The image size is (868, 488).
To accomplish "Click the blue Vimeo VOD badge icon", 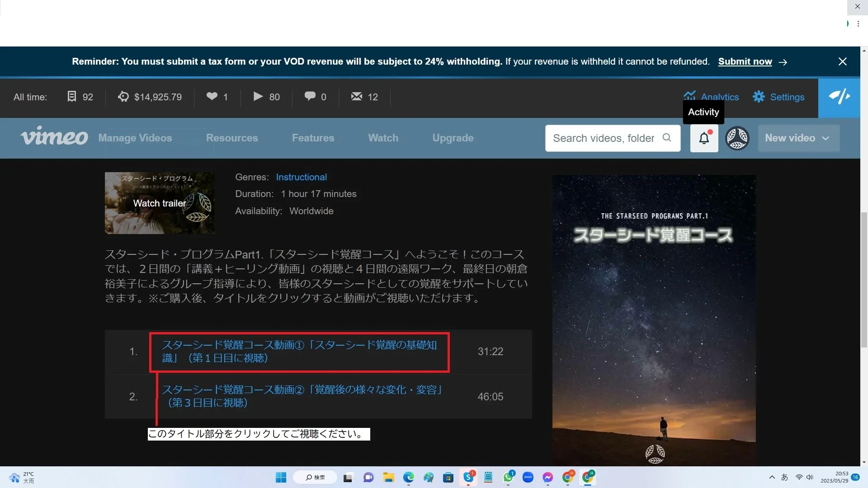I will (839, 97).
